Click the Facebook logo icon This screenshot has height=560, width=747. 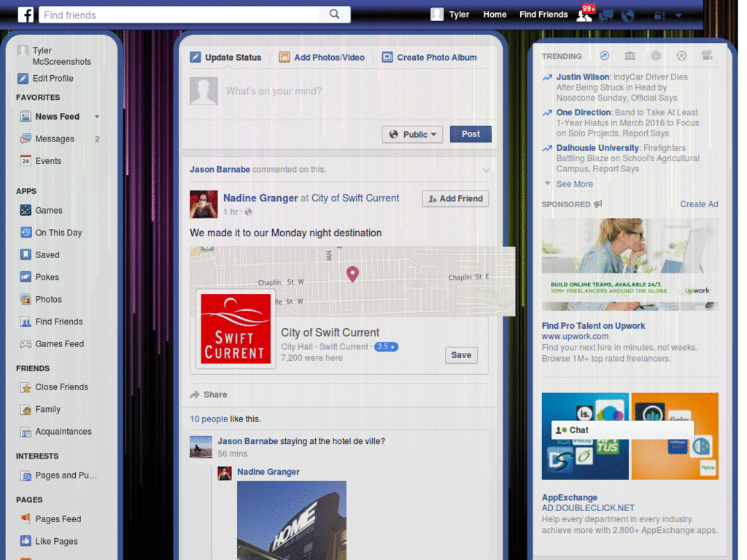click(26, 15)
